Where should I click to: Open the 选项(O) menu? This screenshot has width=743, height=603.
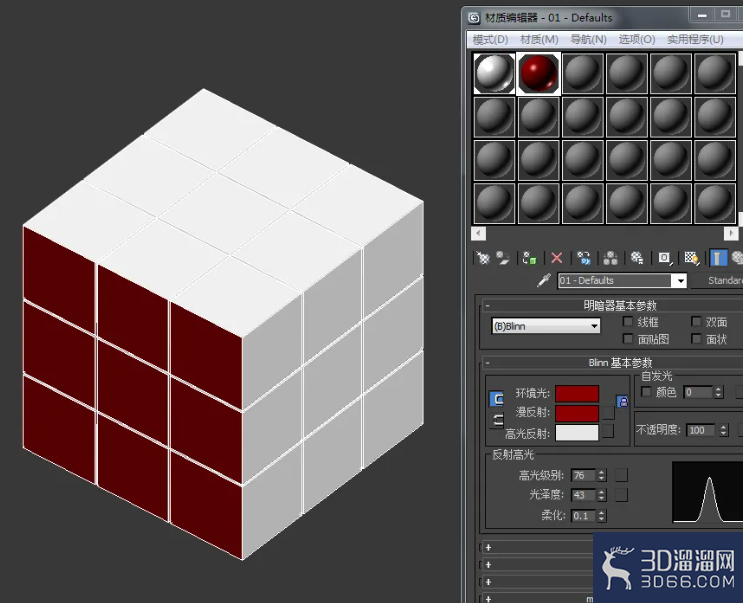[x=637, y=39]
